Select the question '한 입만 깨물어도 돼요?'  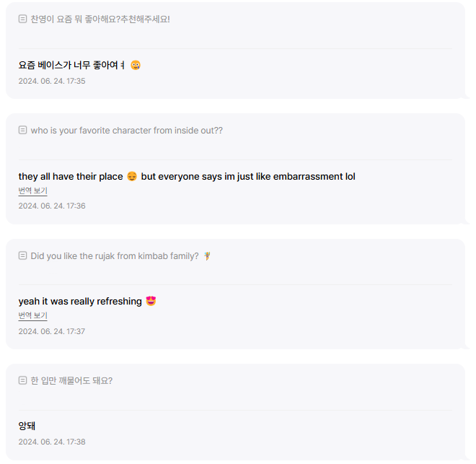(71, 380)
